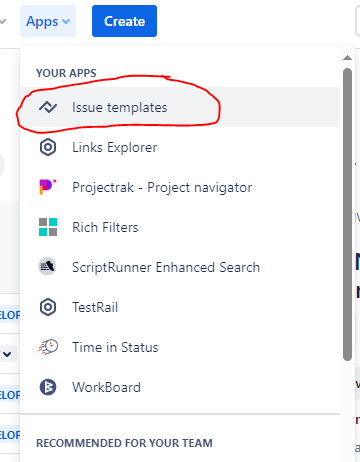
Task: Click the Rich Filters grid icon
Action: point(48,227)
